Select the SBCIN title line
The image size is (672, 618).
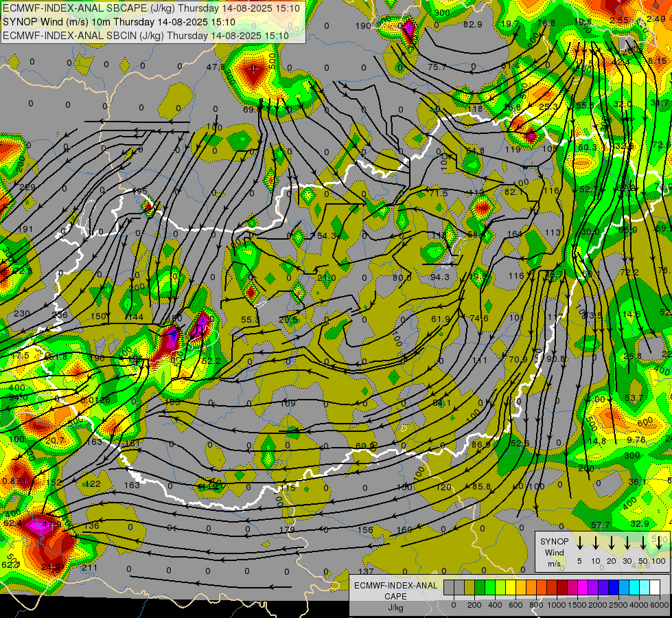pyautogui.click(x=146, y=35)
